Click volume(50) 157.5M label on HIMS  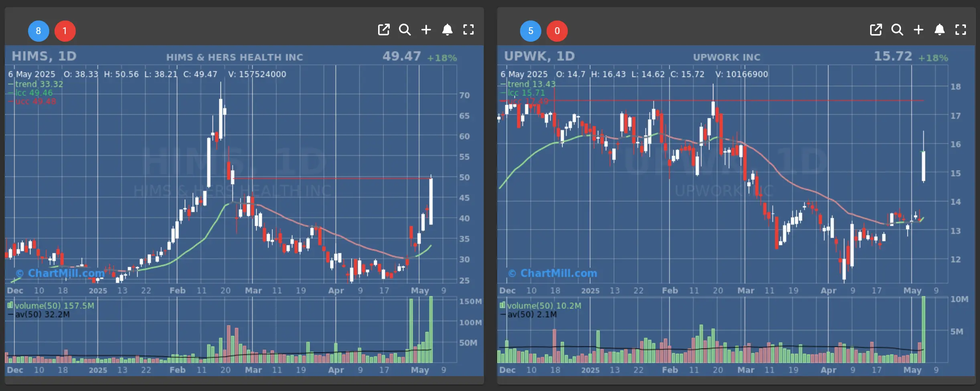(51, 306)
